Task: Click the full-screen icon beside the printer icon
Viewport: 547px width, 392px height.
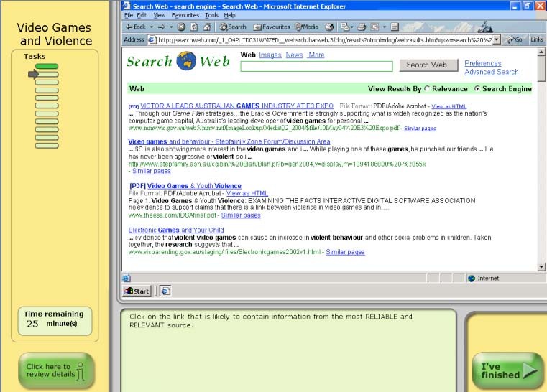Action: 374,27
